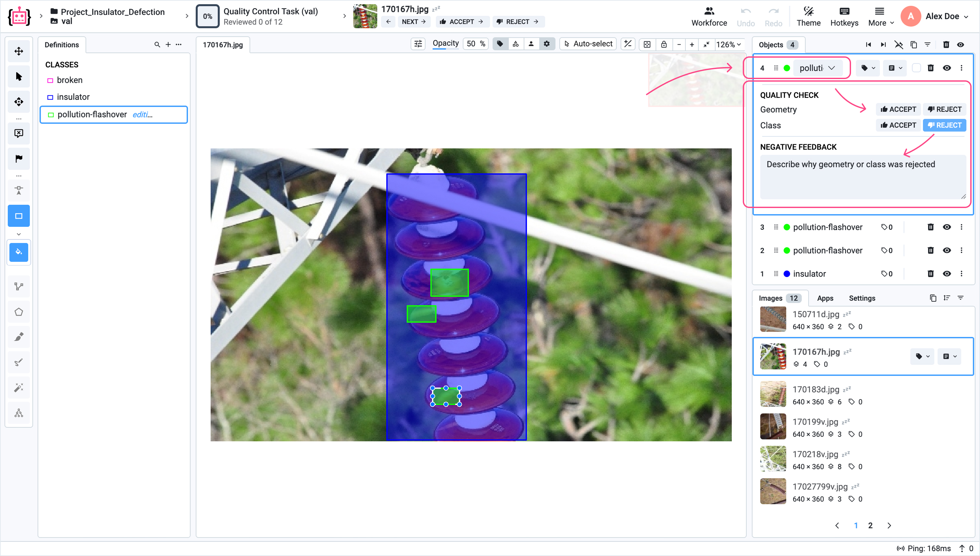Viewport: 980px width, 556px height.
Task: Choose the brush tool
Action: point(19,337)
